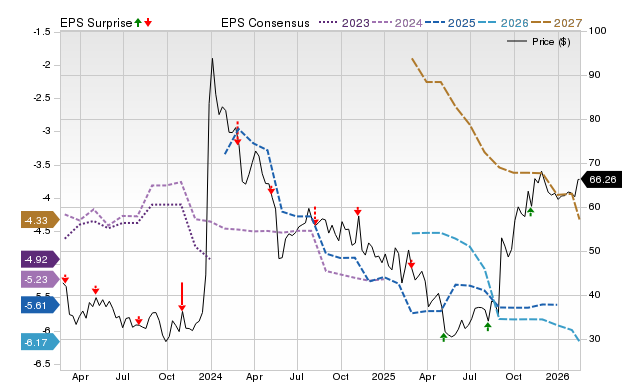Click the 40 label on the price axis
The height and width of the screenshot is (382, 640).
(x=595, y=295)
